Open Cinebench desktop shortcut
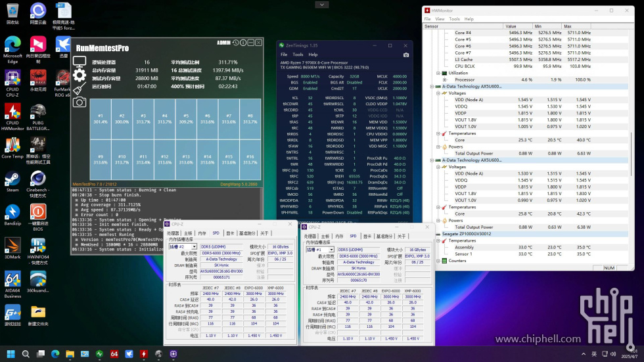Image resolution: width=644 pixels, height=362 pixels. [x=38, y=184]
